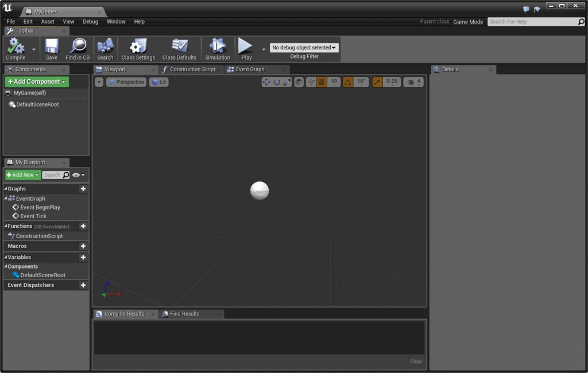Click the Add Component button
This screenshot has width=588, height=373.
click(x=36, y=81)
